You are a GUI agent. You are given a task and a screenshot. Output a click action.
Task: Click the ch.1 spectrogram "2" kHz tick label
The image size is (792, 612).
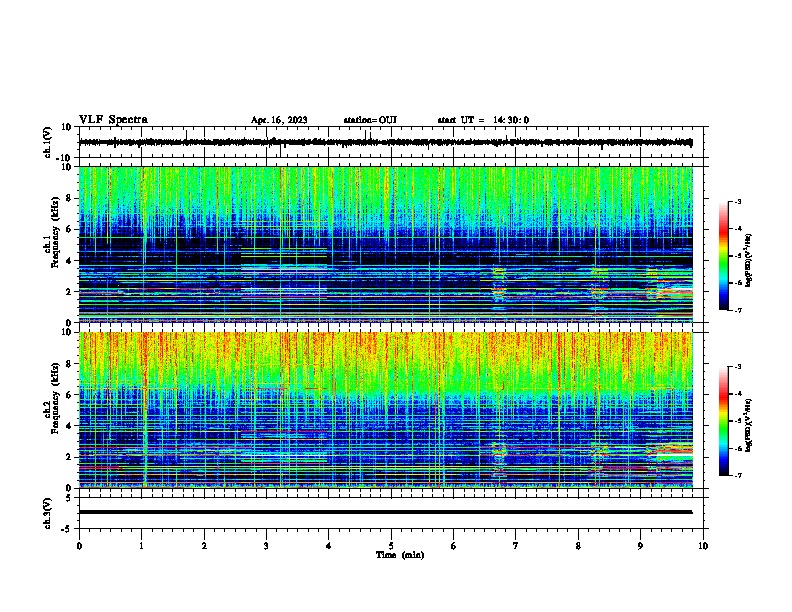point(69,292)
